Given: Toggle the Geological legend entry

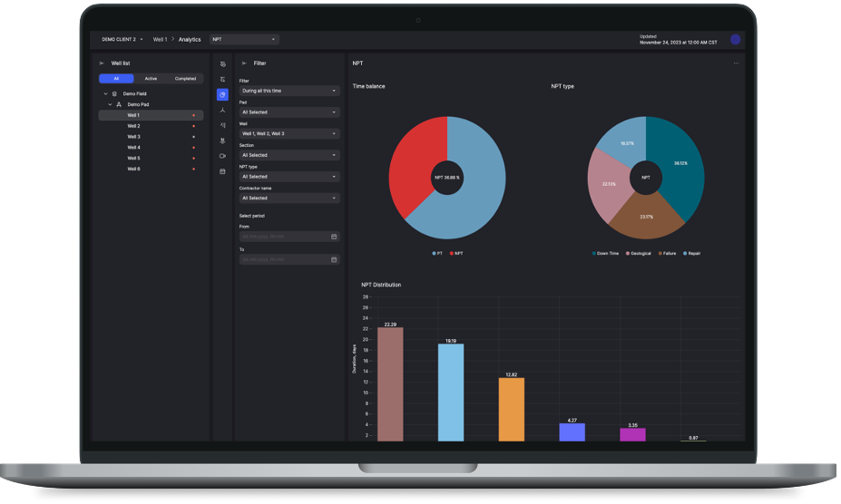Looking at the screenshot, I should pyautogui.click(x=639, y=253).
